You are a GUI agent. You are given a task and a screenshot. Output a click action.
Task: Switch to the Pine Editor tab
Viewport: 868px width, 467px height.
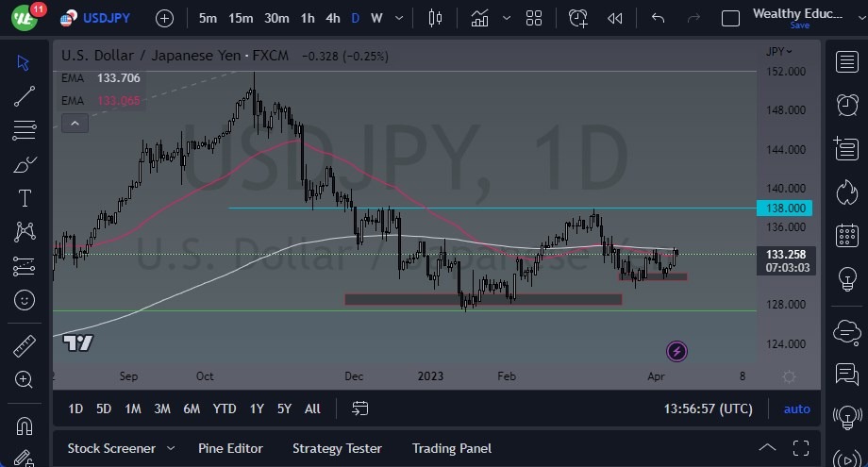230,448
